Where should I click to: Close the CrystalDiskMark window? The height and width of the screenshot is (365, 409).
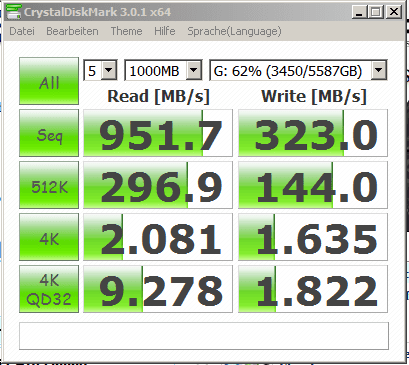tap(394, 12)
